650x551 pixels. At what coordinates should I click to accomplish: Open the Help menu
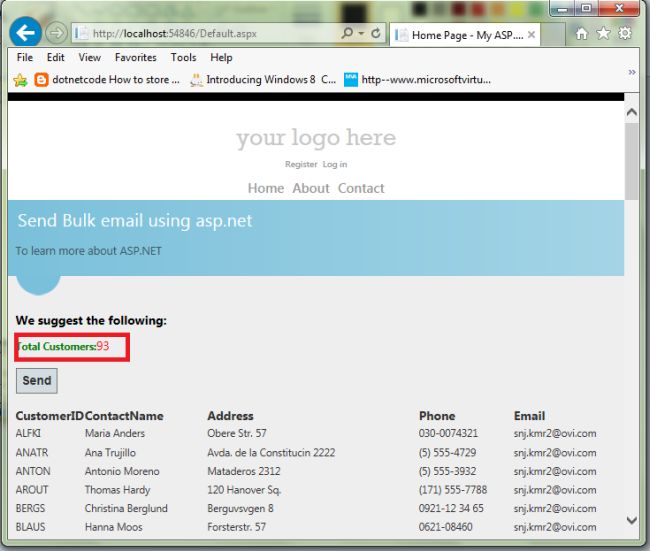[x=221, y=57]
